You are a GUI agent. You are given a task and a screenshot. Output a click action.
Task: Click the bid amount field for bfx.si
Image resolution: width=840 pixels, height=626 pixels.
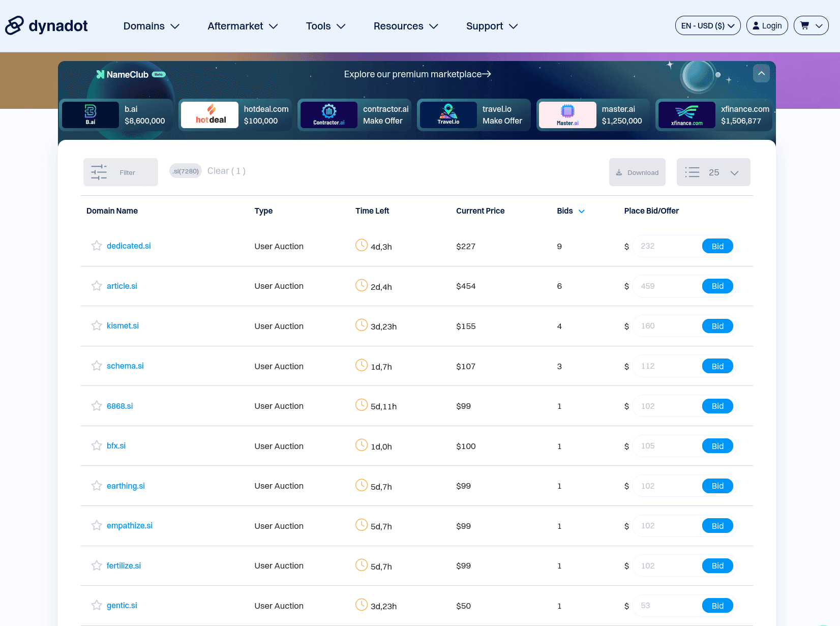666,446
